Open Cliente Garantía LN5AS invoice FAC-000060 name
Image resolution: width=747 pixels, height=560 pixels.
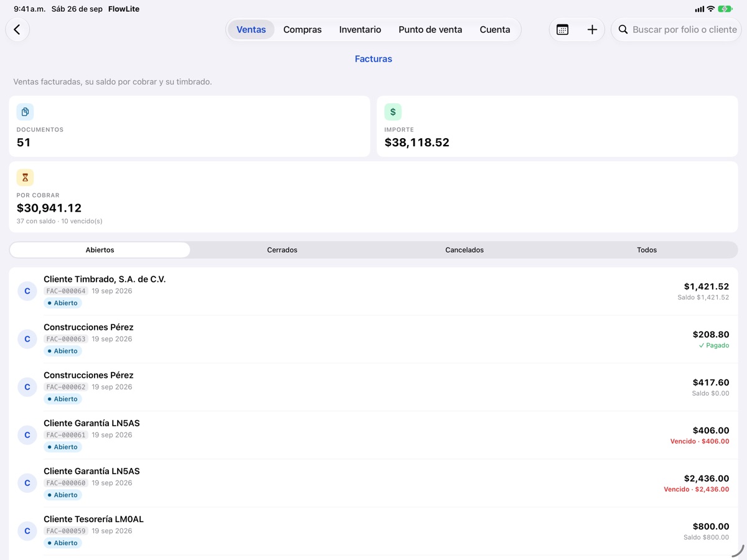92,471
